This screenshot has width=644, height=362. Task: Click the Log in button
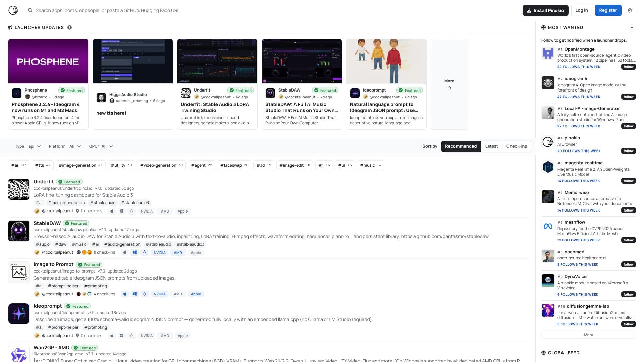[582, 10]
